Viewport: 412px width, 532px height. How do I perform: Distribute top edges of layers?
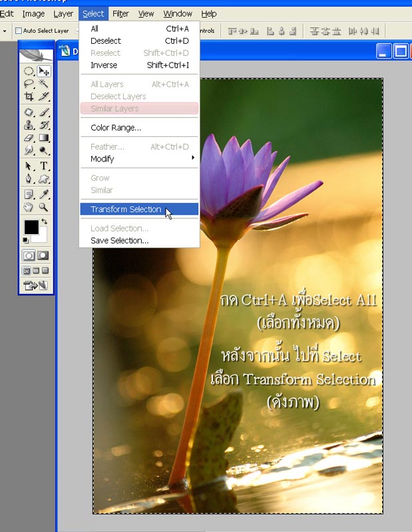click(314, 31)
